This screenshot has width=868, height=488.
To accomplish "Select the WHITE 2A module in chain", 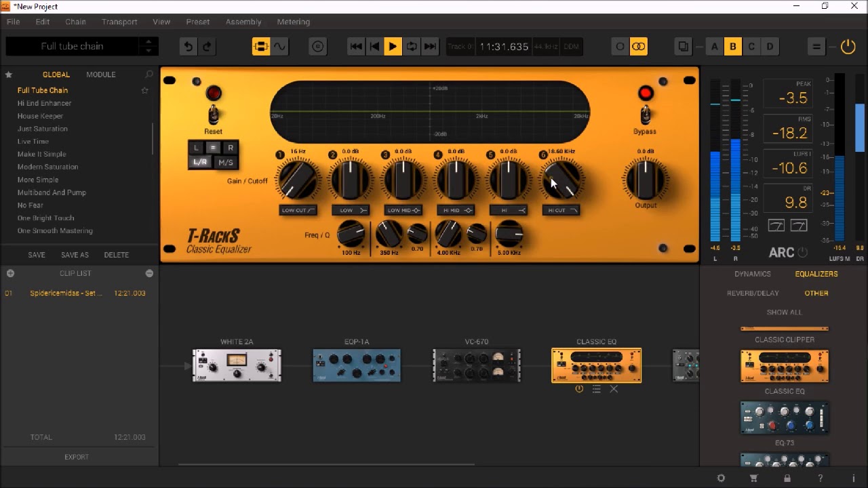I will (x=237, y=365).
